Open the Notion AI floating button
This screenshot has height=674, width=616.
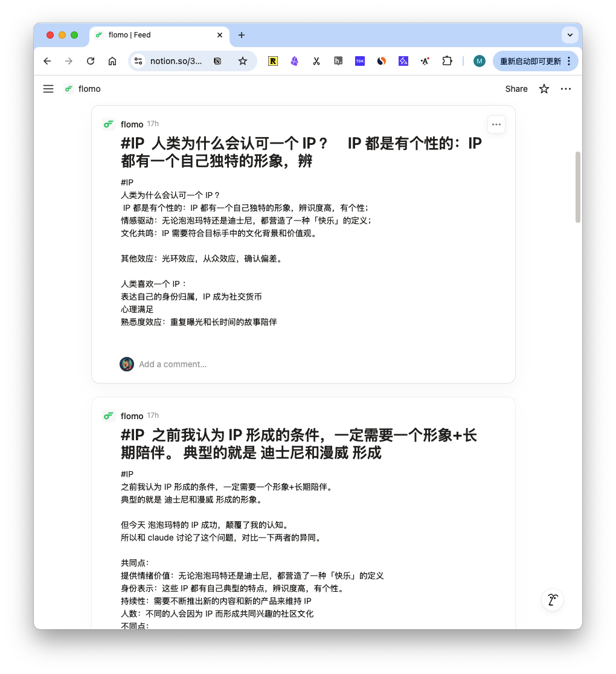click(x=553, y=600)
